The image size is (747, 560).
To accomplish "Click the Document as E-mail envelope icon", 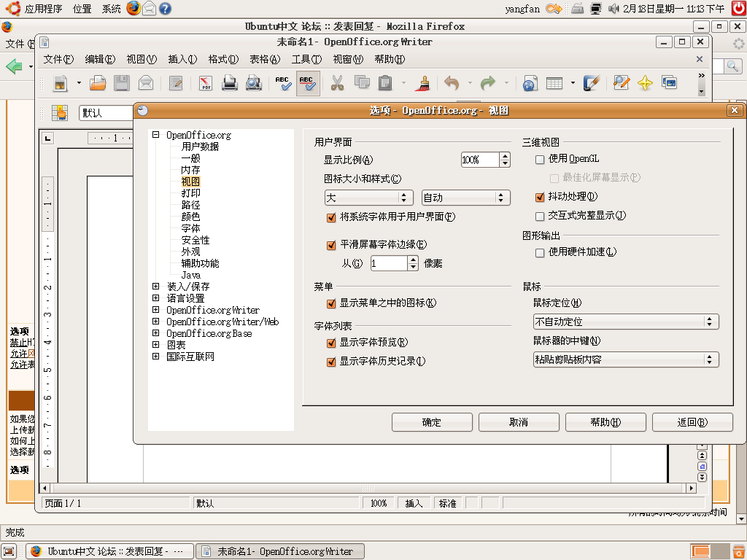I will [146, 83].
